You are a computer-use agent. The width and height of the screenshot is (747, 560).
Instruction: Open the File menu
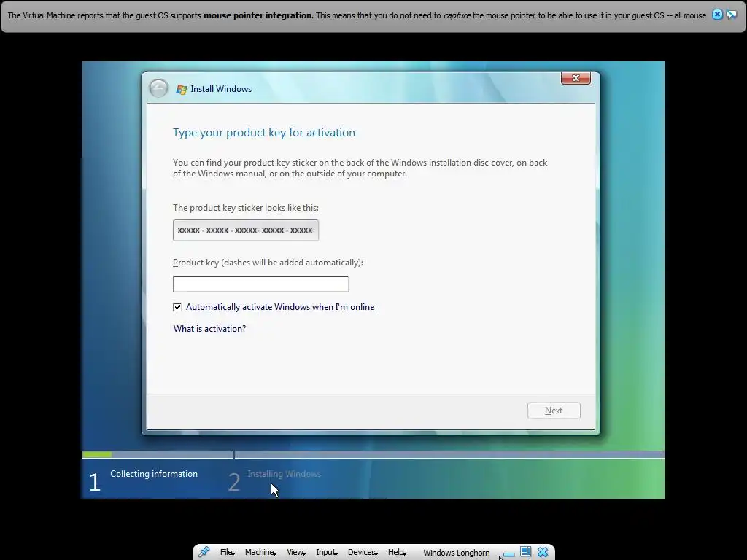(x=227, y=553)
